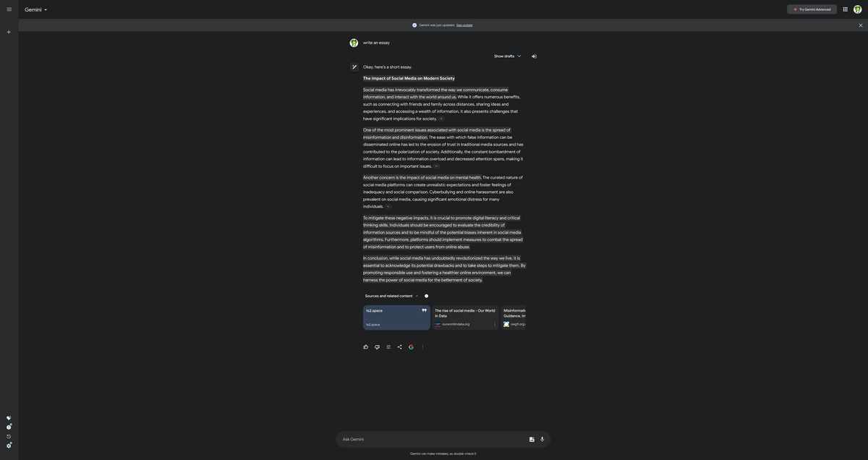Click the user avatar beside 'write an essay'

tap(354, 43)
